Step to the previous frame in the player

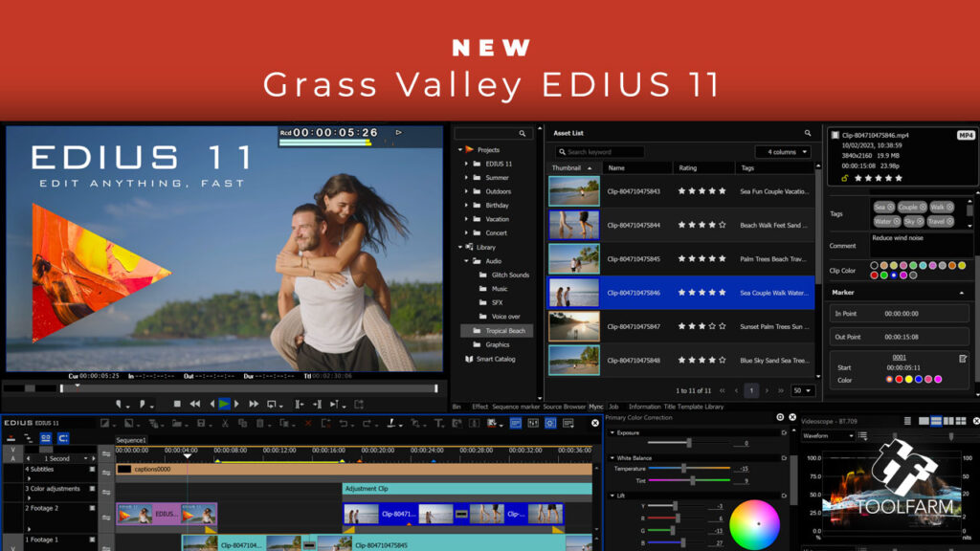tap(212, 405)
